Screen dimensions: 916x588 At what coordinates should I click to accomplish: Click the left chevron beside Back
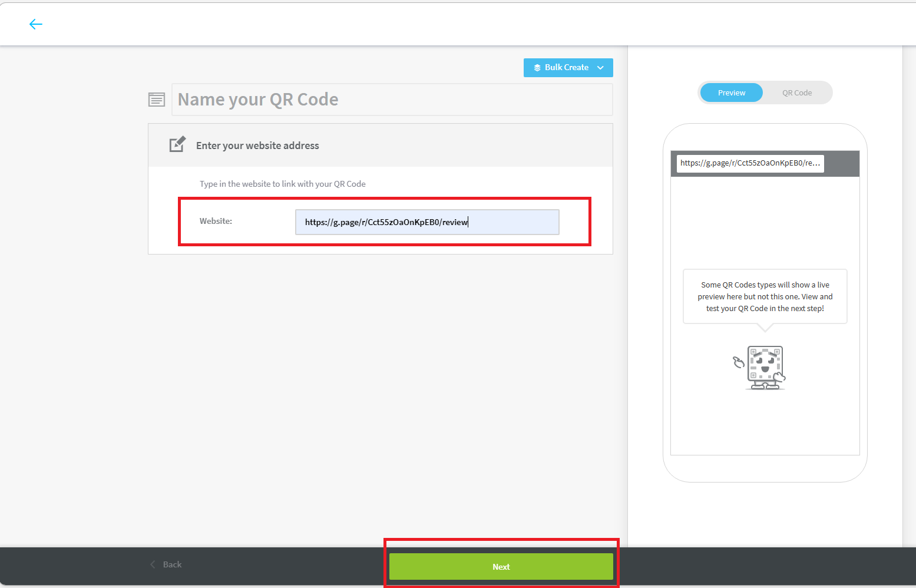pos(153,564)
